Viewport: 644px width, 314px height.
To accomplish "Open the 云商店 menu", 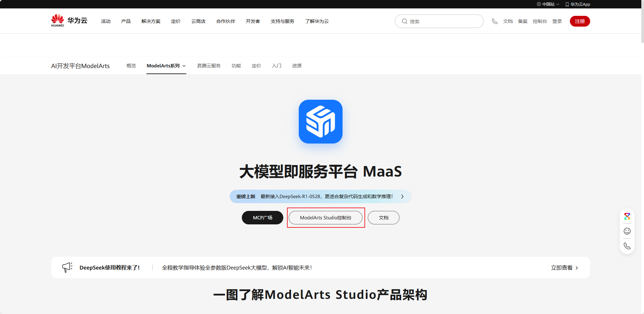I will click(x=198, y=21).
